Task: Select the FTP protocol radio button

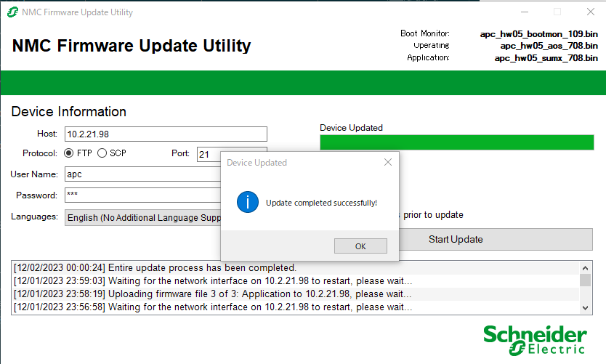Action: coord(69,153)
